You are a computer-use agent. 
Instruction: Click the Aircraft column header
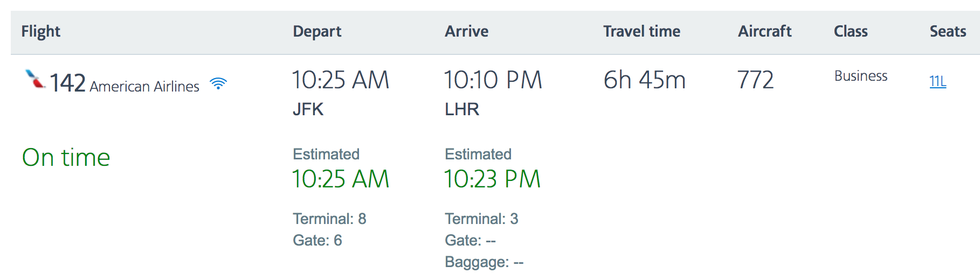[x=764, y=31]
